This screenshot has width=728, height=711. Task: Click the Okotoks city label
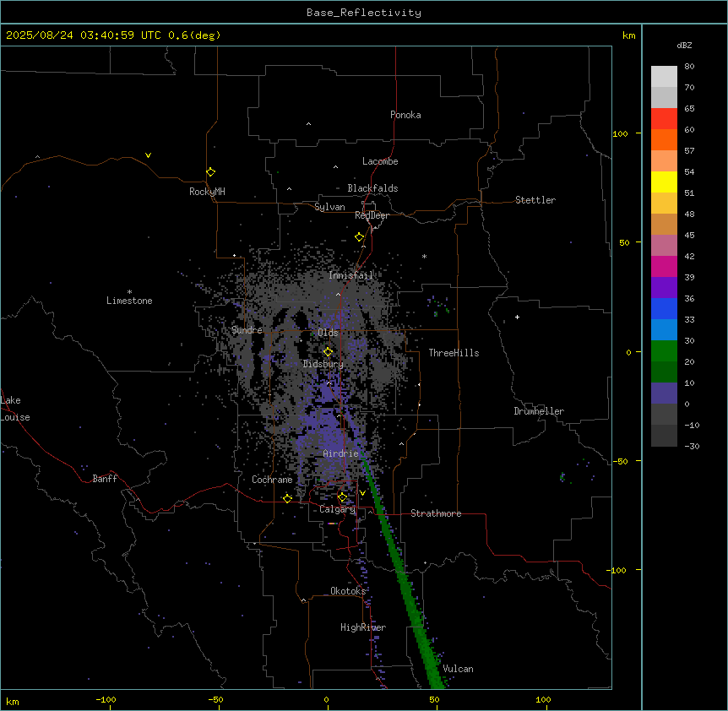[x=348, y=591]
